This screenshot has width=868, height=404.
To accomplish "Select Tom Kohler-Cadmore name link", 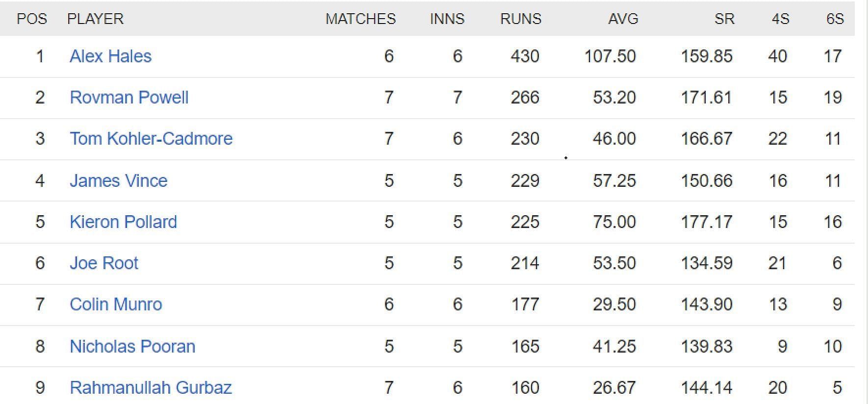I will pos(151,139).
